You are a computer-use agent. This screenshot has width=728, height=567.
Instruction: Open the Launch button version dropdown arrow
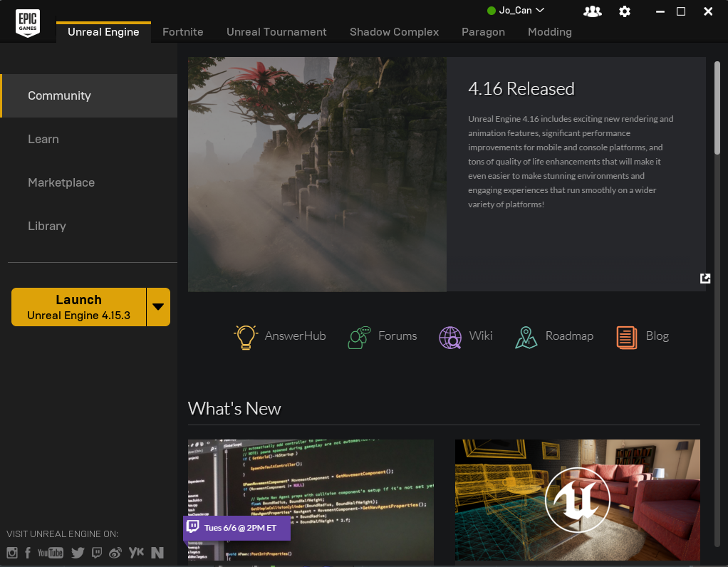coord(158,307)
